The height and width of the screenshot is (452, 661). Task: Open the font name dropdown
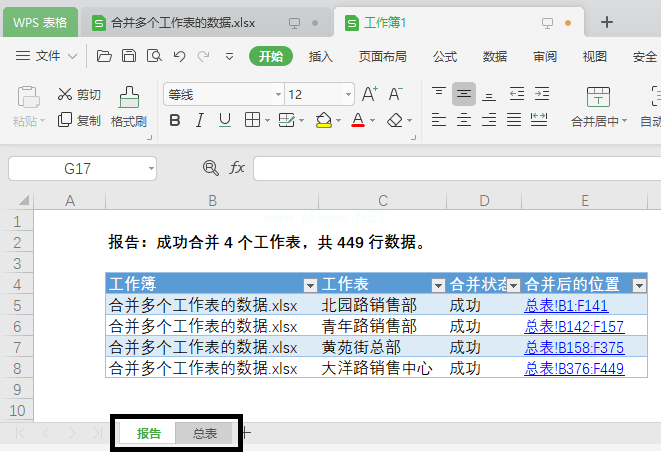click(x=278, y=95)
